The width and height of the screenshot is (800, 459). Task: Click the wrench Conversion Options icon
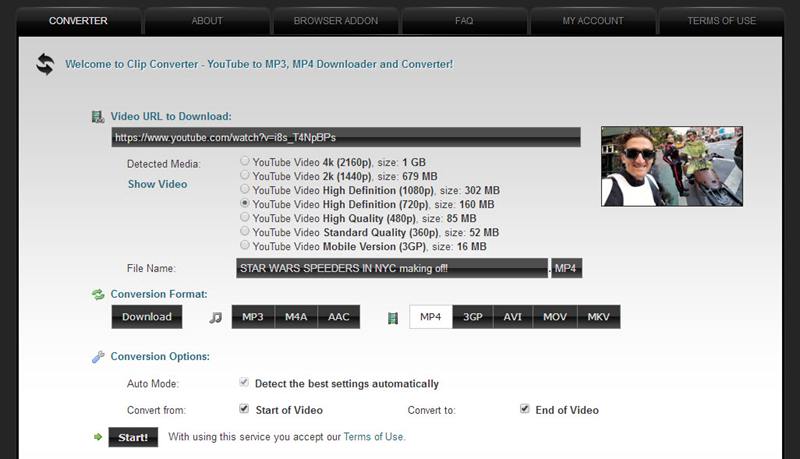click(x=98, y=356)
